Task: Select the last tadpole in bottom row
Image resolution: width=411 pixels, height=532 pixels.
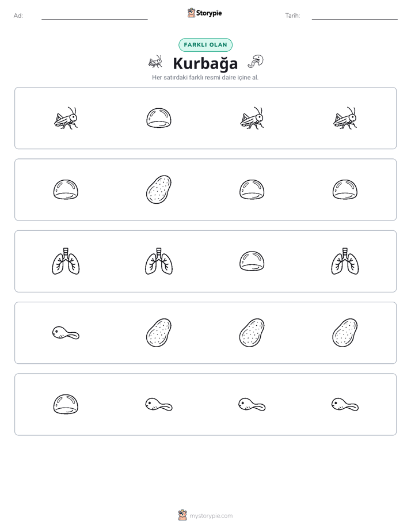Action: pyautogui.click(x=345, y=404)
